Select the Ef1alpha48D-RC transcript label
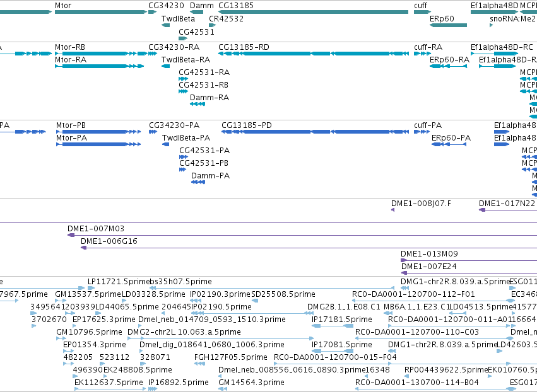Image resolution: width=537 pixels, height=392 pixels. click(x=502, y=47)
